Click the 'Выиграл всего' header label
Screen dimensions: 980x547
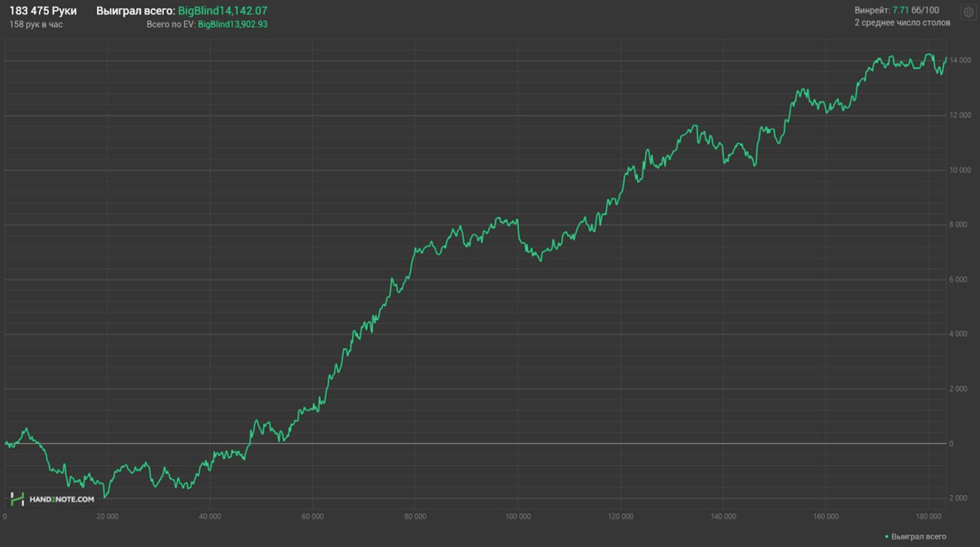(135, 11)
